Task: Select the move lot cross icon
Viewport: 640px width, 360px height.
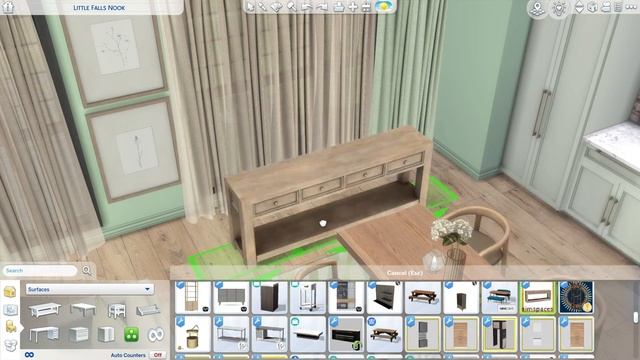Action: [x=353, y=7]
